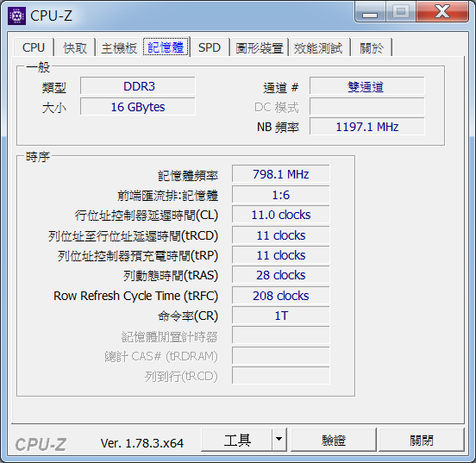The height and width of the screenshot is (463, 476).
Task: Click the empty 總計 CAS# (tRDRAM) field
Action: click(x=281, y=355)
